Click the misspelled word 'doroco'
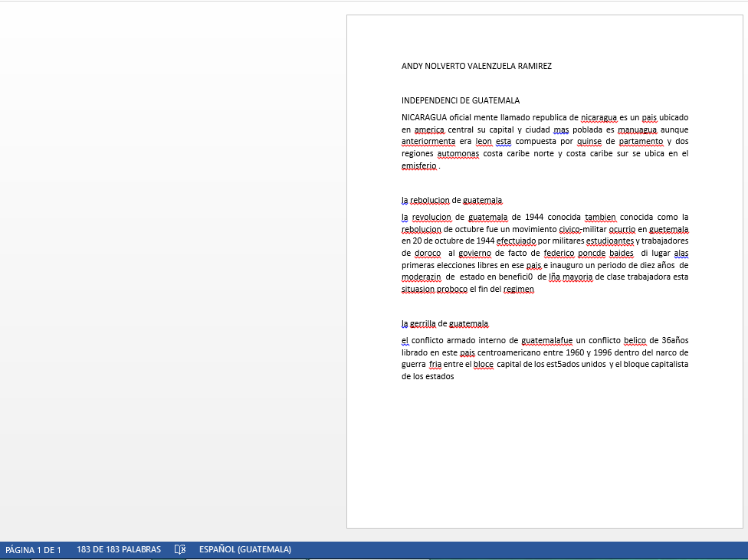The height and width of the screenshot is (560, 748). pyautogui.click(x=428, y=254)
